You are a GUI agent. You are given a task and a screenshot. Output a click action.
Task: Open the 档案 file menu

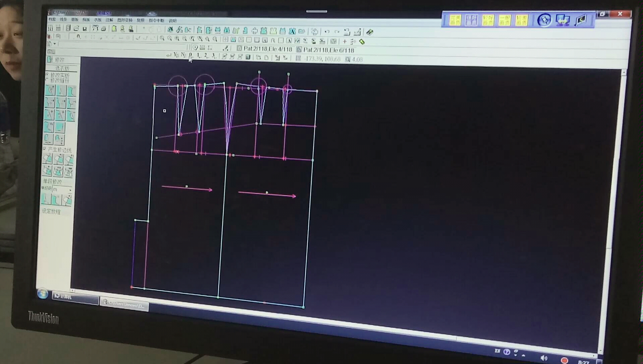(x=52, y=19)
